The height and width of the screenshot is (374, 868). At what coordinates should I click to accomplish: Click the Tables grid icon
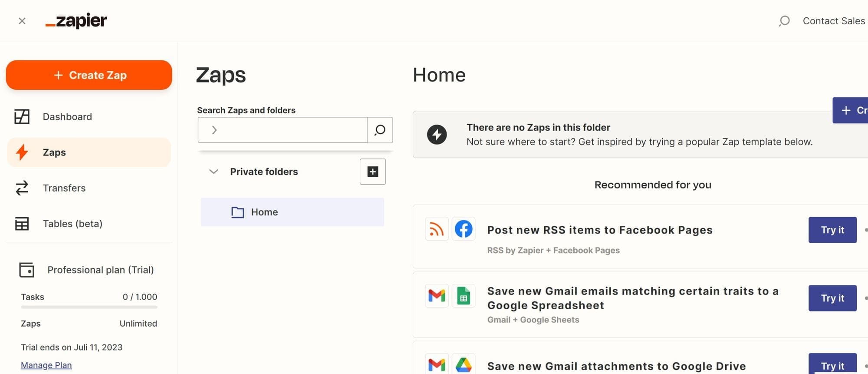click(x=22, y=224)
